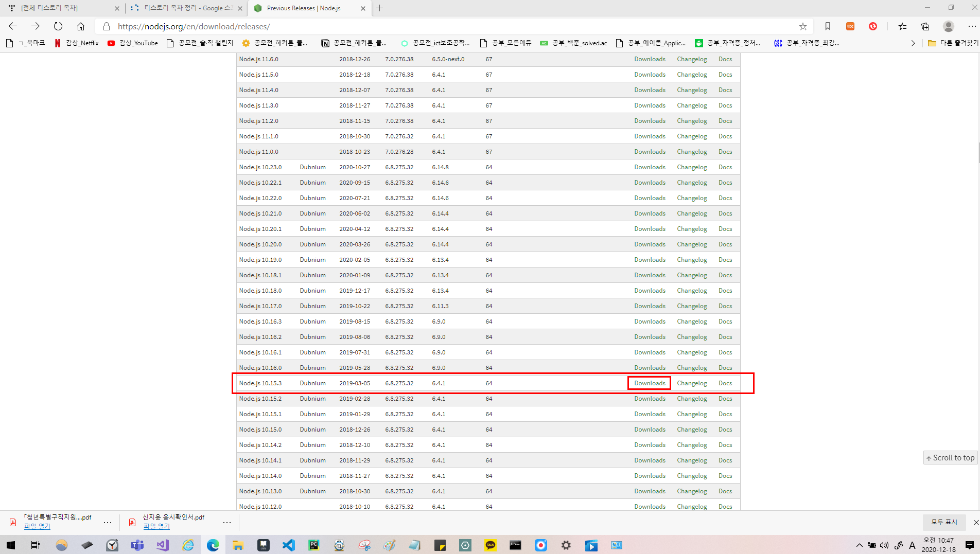Screen dimensions: 980x554
Task: Open options for 신지윤 응시확인서.pdf download
Action: coord(227,522)
